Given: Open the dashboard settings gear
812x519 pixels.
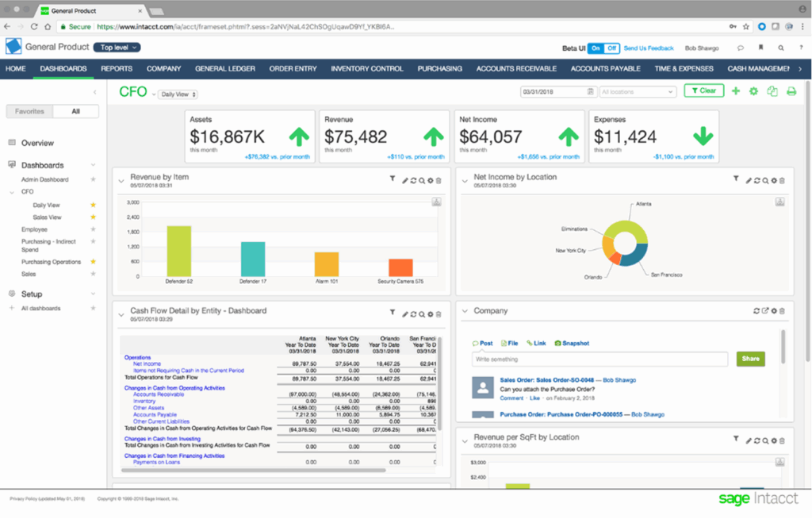Looking at the screenshot, I should [753, 91].
